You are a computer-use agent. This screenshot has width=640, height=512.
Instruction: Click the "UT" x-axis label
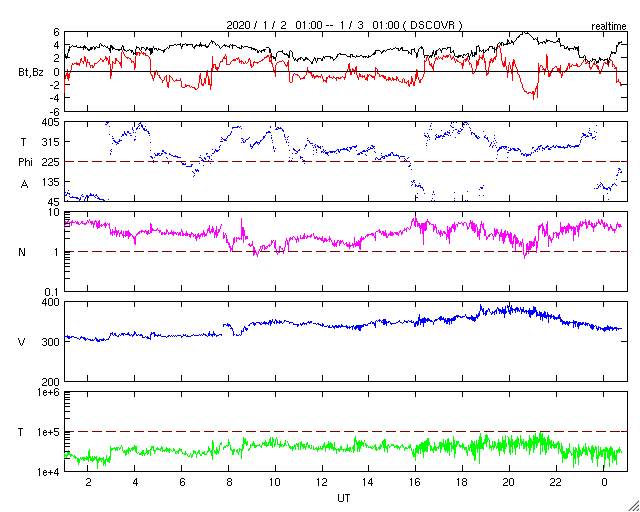click(x=344, y=498)
